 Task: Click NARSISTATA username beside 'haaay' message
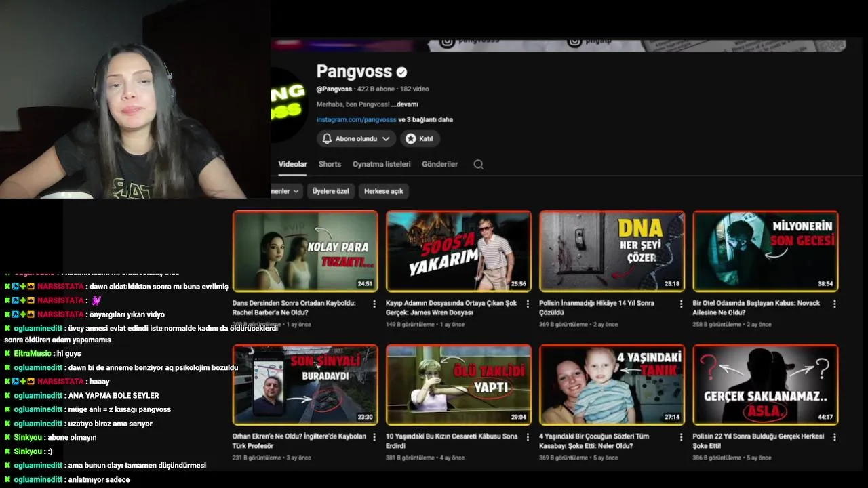60,382
